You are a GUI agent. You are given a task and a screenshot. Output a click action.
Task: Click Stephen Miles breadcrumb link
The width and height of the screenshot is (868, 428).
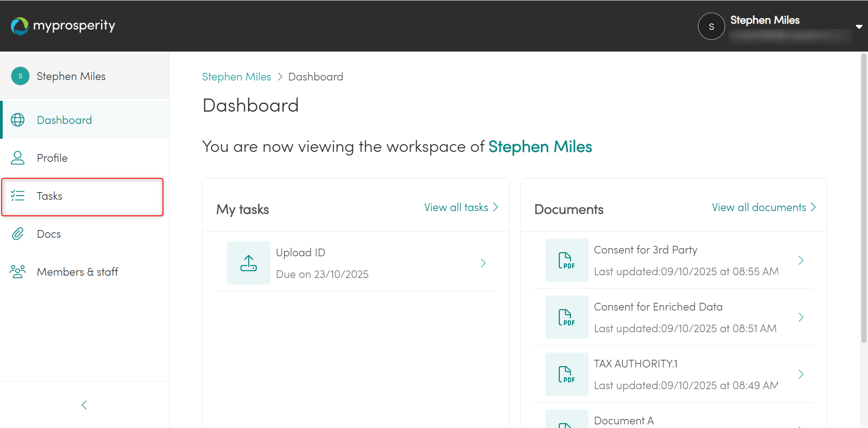236,77
